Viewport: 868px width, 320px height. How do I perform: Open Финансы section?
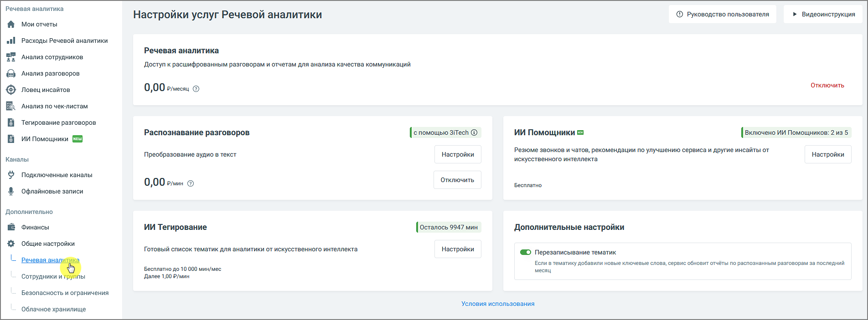tap(35, 227)
